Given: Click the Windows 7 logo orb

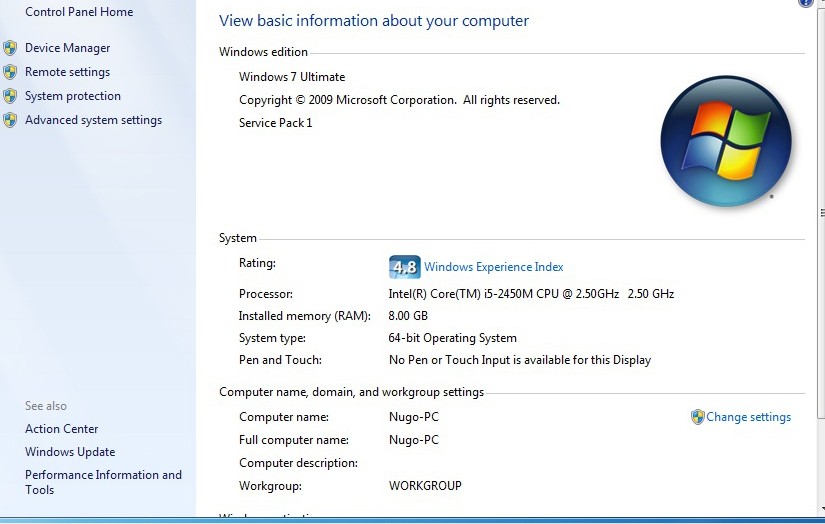Looking at the screenshot, I should pyautogui.click(x=726, y=140).
